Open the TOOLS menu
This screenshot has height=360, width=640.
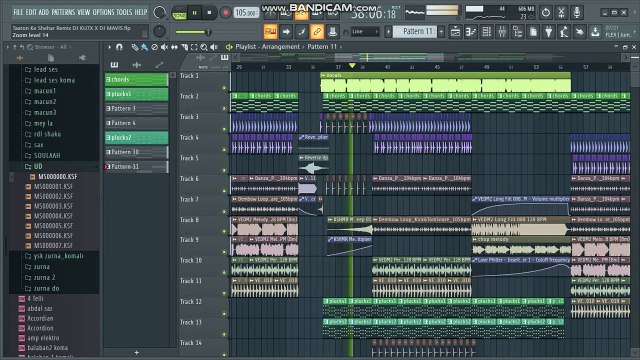pyautogui.click(x=124, y=12)
